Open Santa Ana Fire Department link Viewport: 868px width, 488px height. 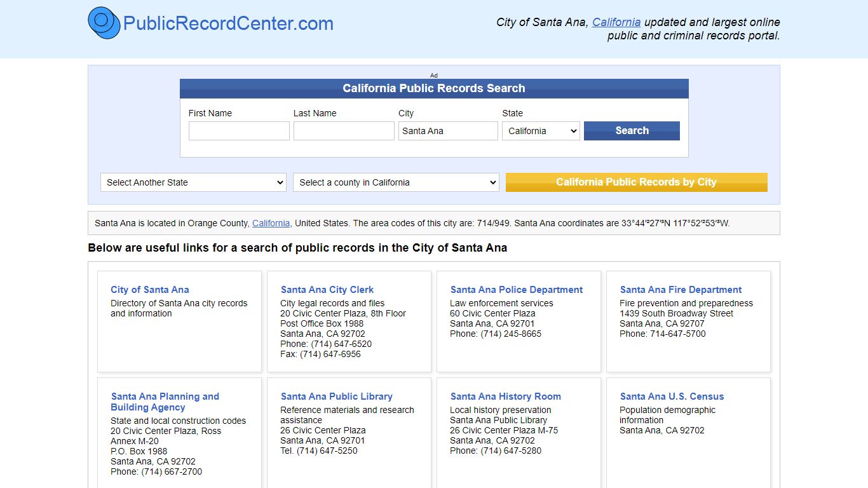(681, 290)
